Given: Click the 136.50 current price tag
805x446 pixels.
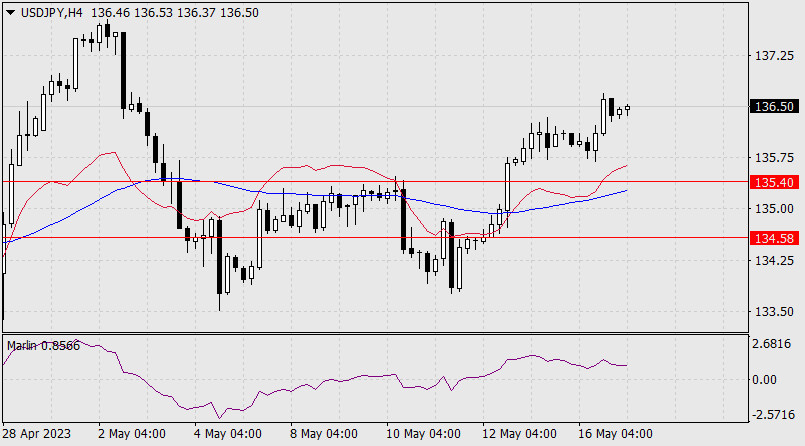Looking at the screenshot, I should pos(776,106).
